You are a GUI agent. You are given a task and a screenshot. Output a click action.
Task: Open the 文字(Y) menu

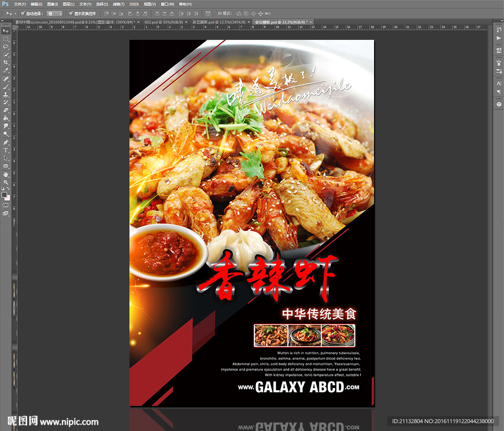(85, 4)
